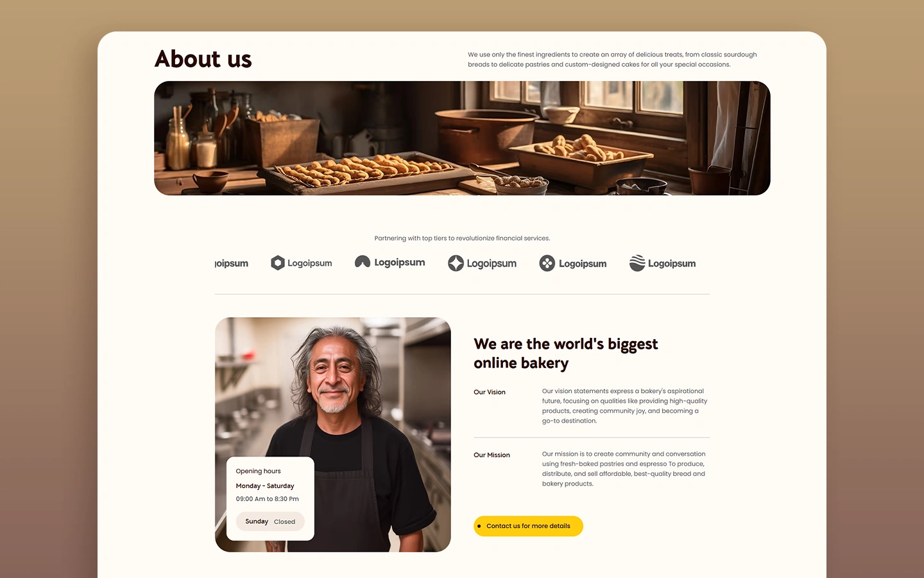
Task: Click the Opening hours card title
Action: pos(258,471)
